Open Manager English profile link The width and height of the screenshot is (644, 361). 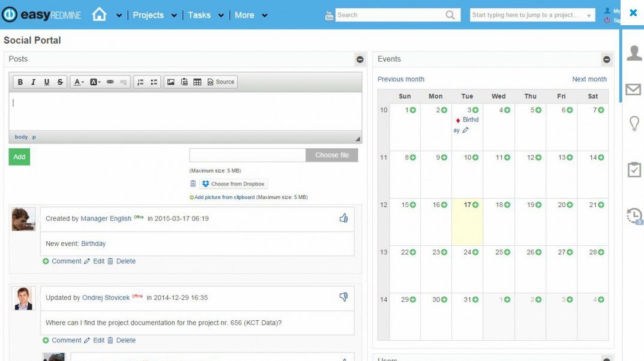pos(106,219)
